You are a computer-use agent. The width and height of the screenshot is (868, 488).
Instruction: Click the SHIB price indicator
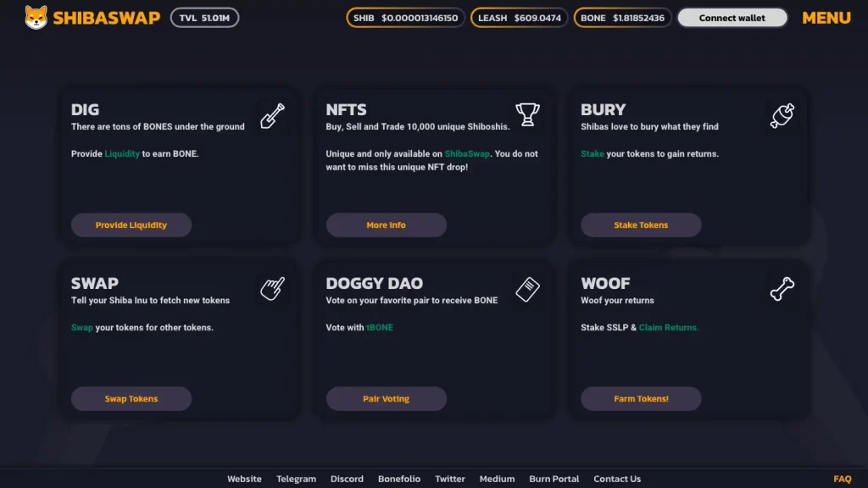(x=405, y=18)
